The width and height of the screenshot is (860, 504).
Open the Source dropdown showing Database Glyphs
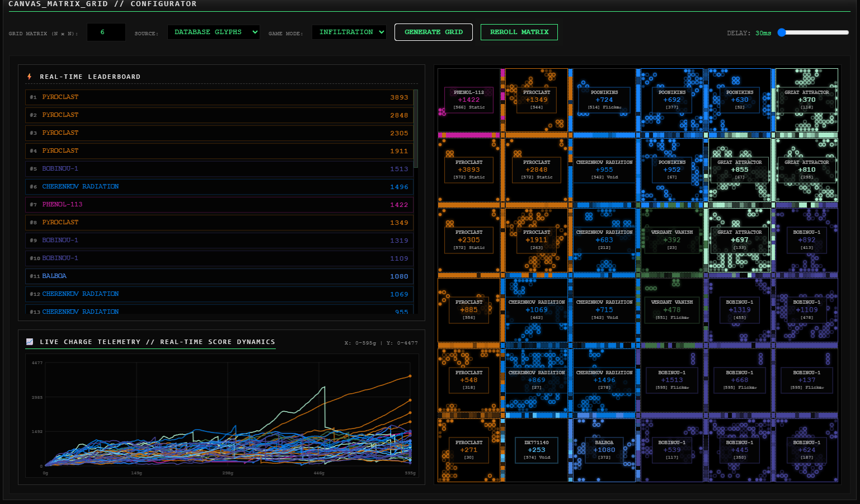click(214, 32)
